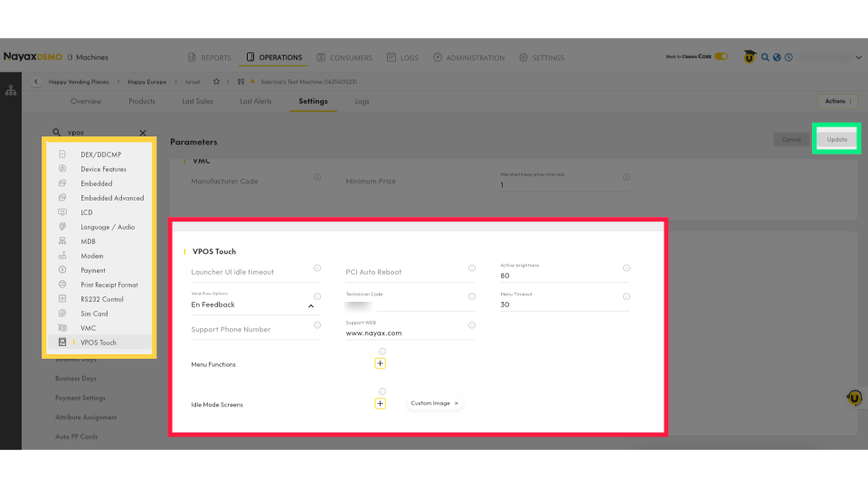Expand the user account dropdown arrow
The height and width of the screenshot is (488, 868).
(x=859, y=58)
